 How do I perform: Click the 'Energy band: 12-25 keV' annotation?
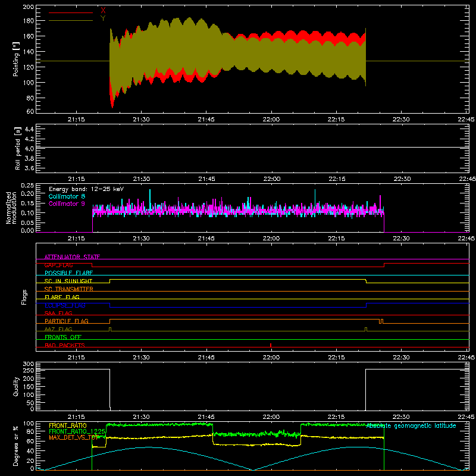tap(86, 189)
